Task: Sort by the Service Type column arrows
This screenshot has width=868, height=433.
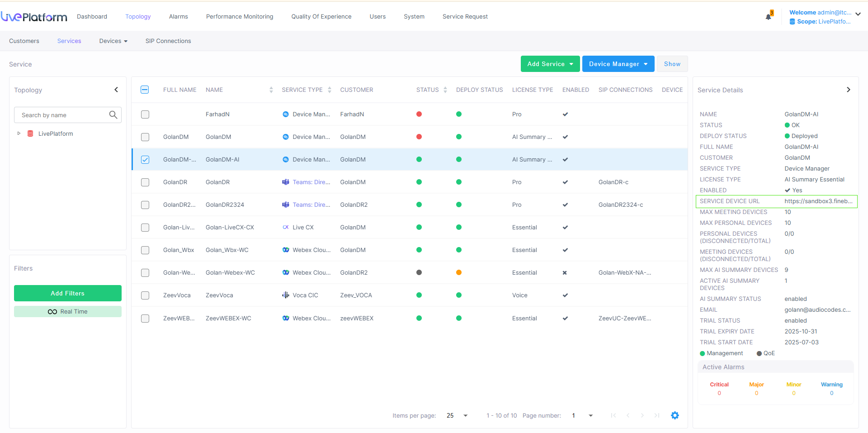Action: pos(330,90)
